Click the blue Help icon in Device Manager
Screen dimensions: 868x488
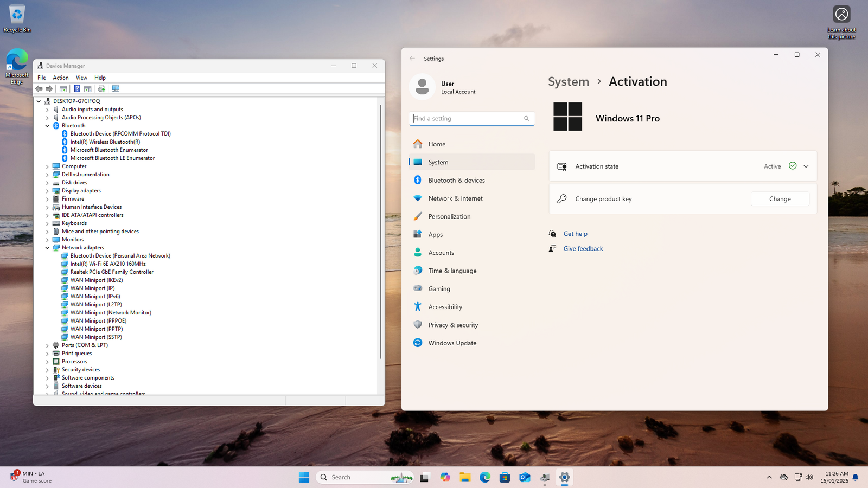point(77,89)
